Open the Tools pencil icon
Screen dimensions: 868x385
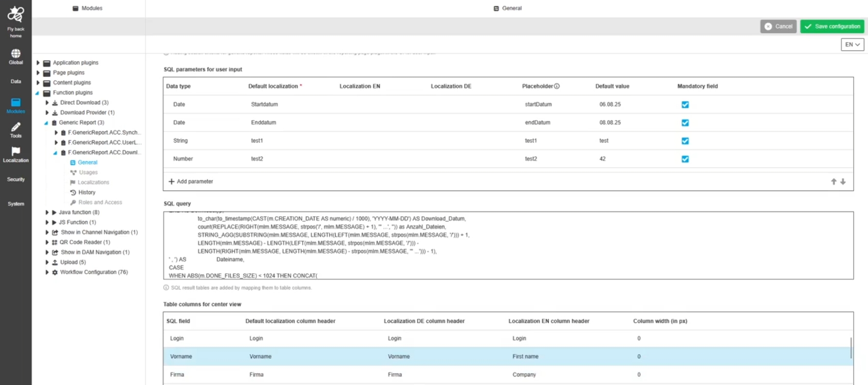click(x=15, y=127)
